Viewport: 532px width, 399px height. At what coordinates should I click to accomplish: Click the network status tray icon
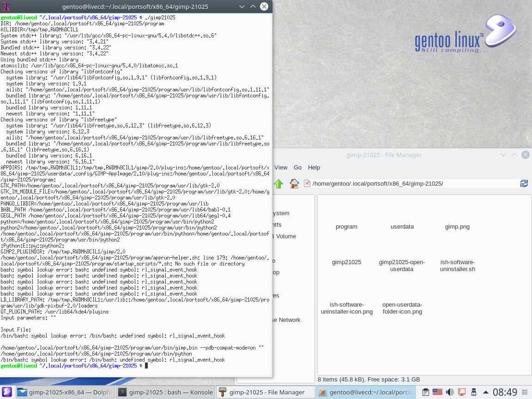click(x=462, y=392)
